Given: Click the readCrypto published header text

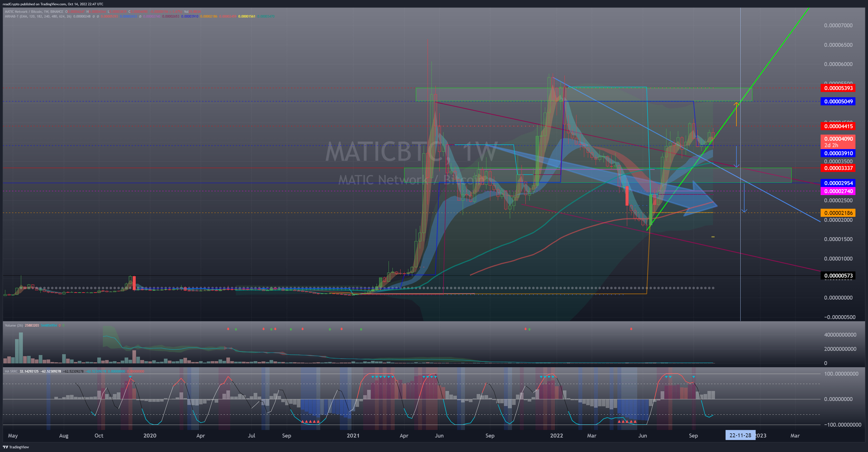Looking at the screenshot, I should click(53, 4).
